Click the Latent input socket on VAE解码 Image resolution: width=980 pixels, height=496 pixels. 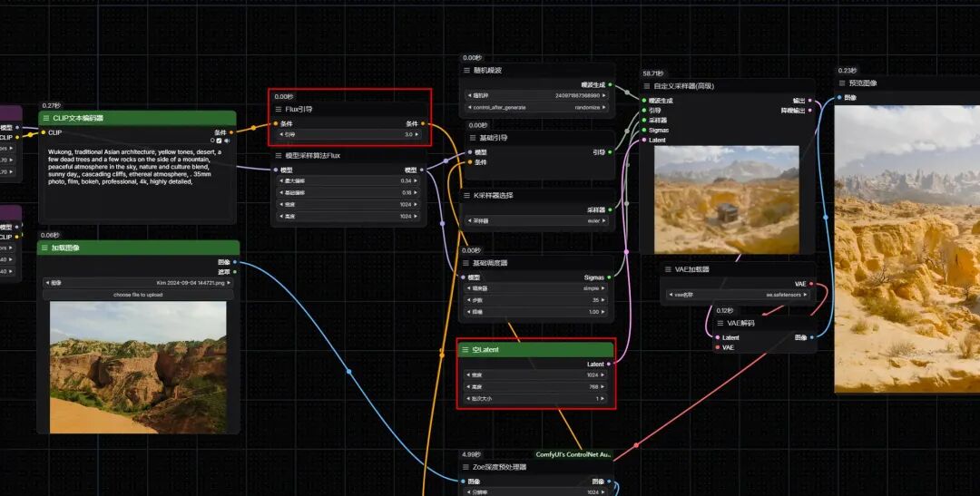[717, 337]
